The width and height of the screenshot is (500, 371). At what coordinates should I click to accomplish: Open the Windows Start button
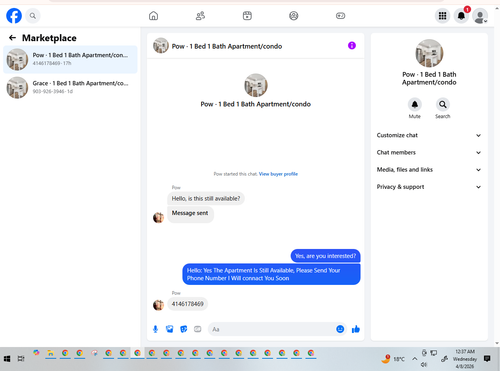click(x=7, y=359)
